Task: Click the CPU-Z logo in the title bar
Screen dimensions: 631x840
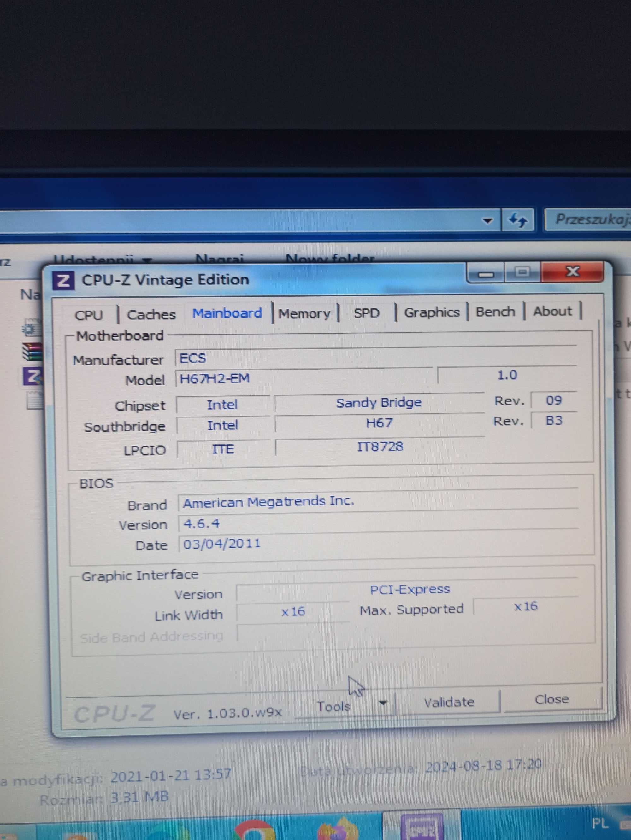Action: pyautogui.click(x=63, y=281)
